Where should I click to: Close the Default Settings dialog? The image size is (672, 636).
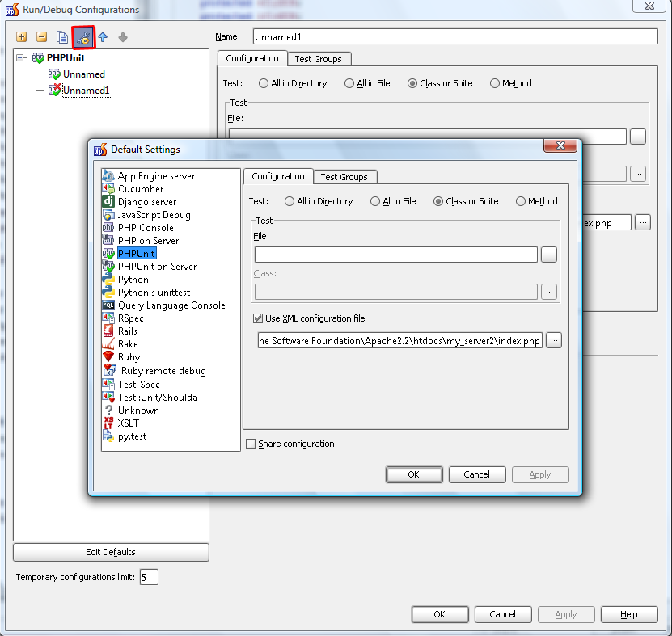(560, 145)
